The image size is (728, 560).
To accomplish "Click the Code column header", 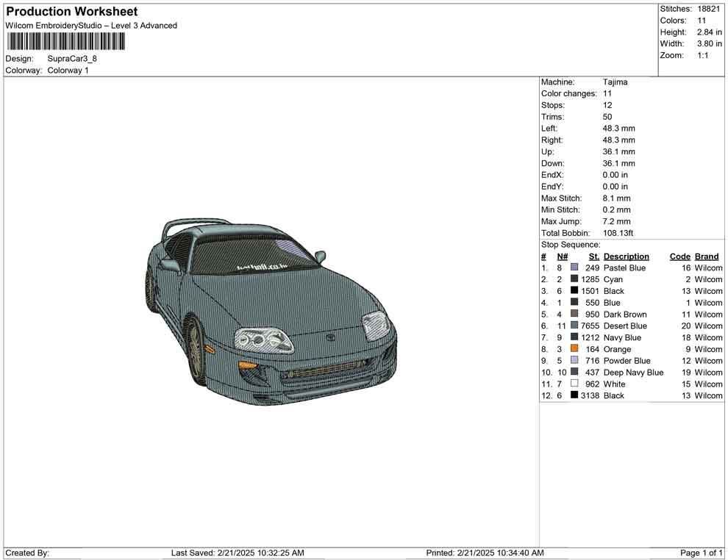I will [679, 256].
